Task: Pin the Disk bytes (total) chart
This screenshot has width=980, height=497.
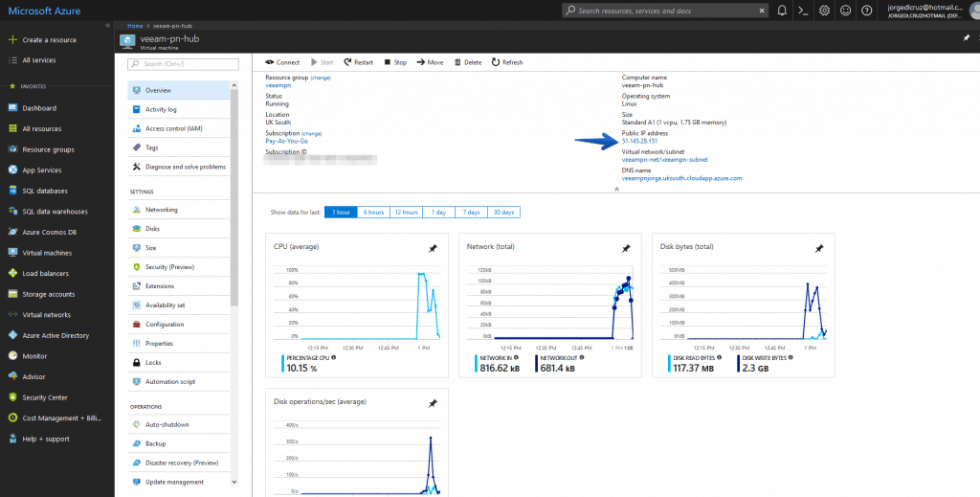Action: click(819, 248)
